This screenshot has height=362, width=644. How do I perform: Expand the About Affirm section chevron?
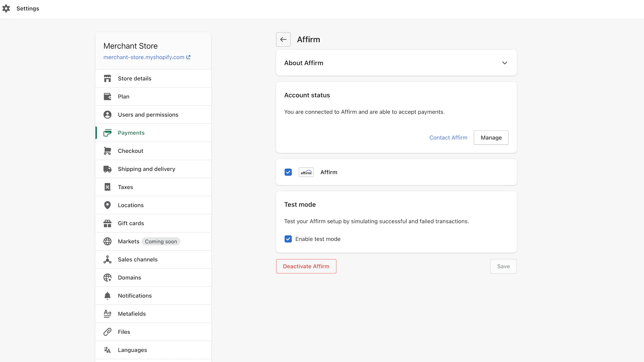click(505, 63)
